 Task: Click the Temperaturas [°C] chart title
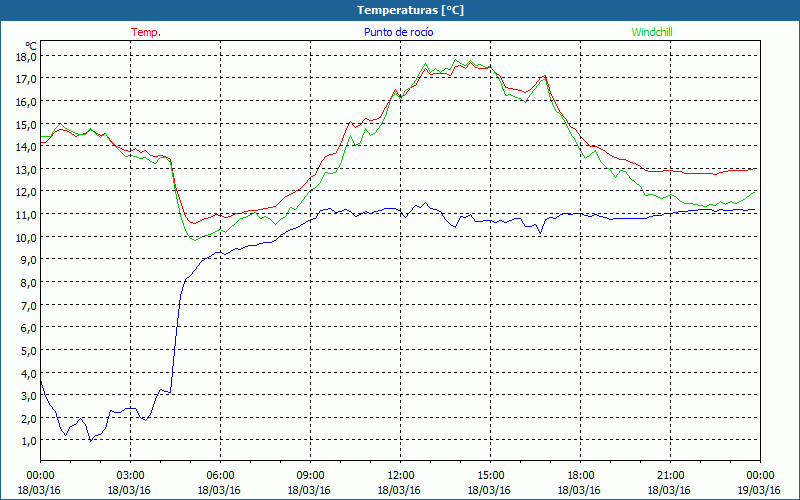point(410,10)
